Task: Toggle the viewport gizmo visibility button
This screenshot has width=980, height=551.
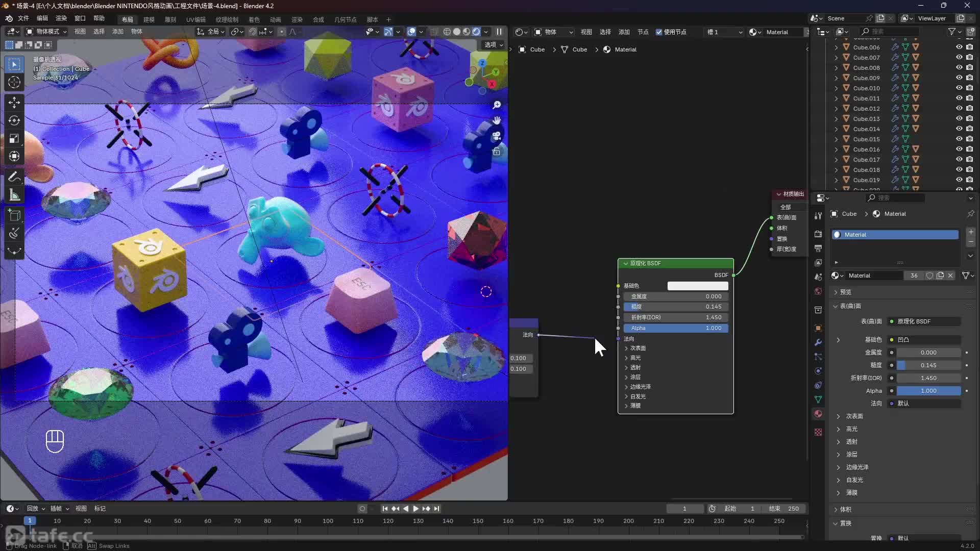Action: (x=388, y=32)
